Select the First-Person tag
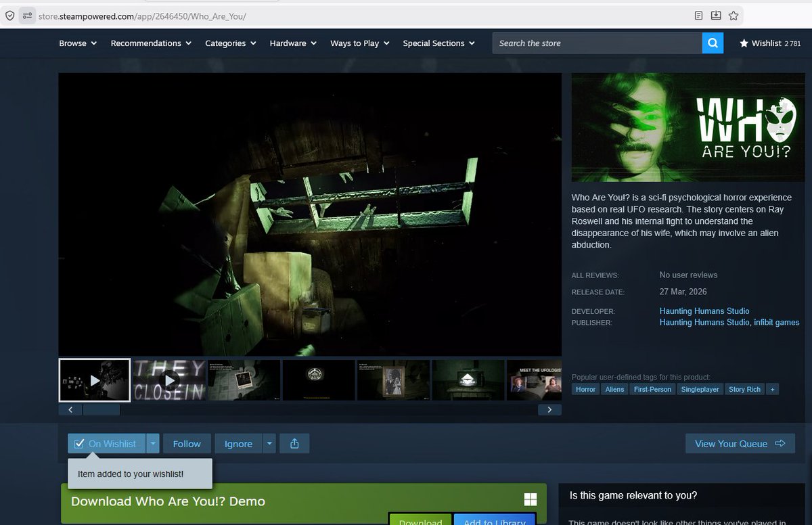 click(x=652, y=389)
